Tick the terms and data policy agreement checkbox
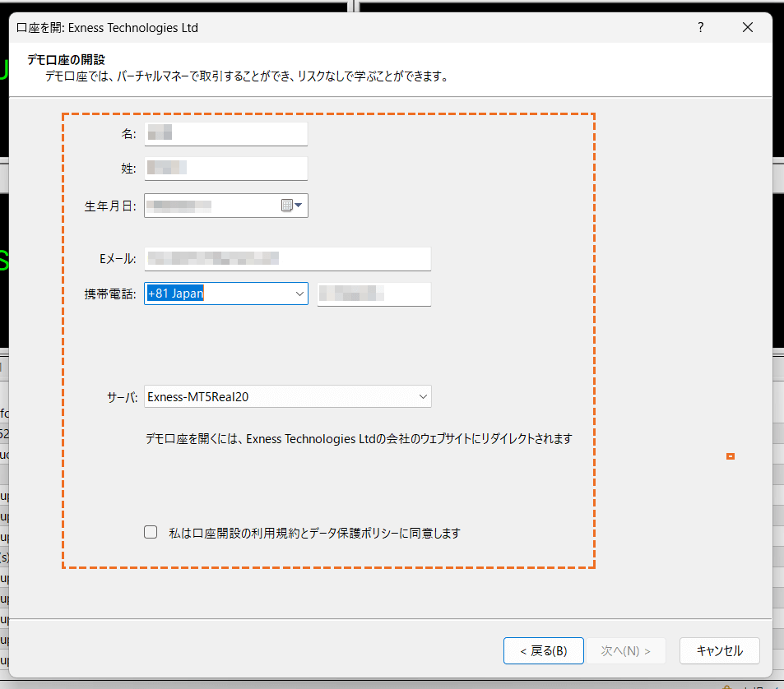This screenshot has width=784, height=689. [151, 532]
